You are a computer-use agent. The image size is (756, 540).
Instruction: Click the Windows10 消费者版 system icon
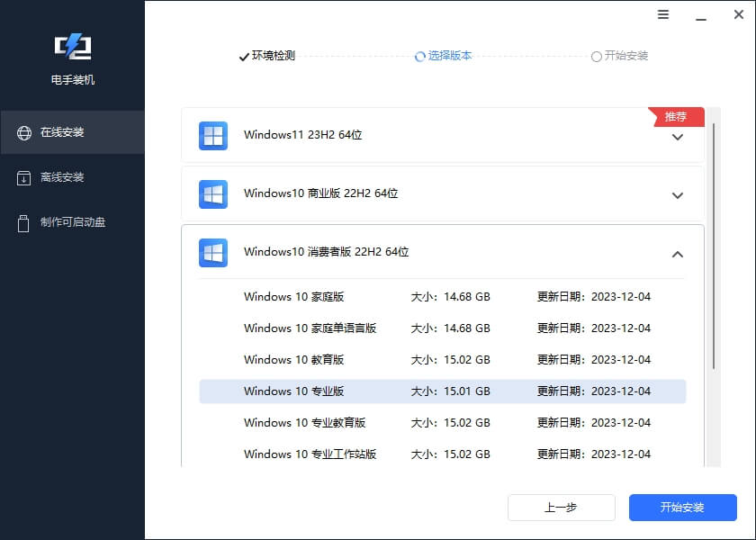pos(212,252)
